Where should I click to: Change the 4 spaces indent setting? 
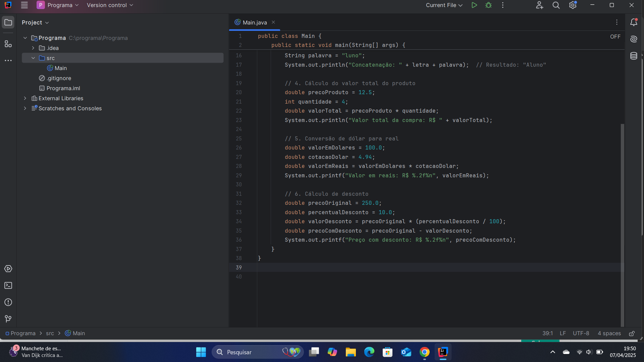coord(609,334)
